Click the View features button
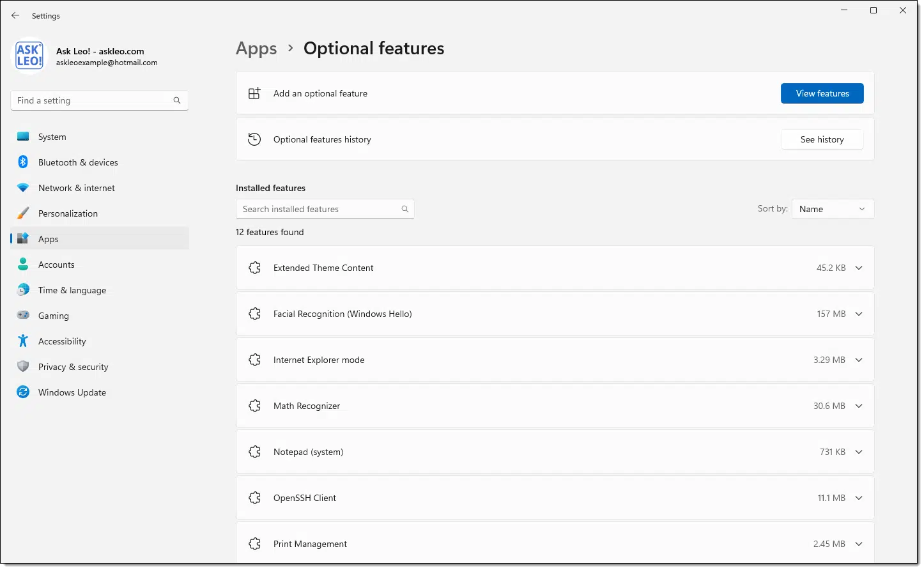The width and height of the screenshot is (924, 570). click(822, 93)
